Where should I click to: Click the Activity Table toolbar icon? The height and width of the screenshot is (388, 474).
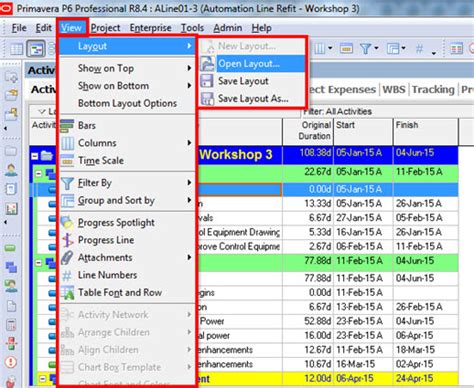pyautogui.click(x=16, y=49)
